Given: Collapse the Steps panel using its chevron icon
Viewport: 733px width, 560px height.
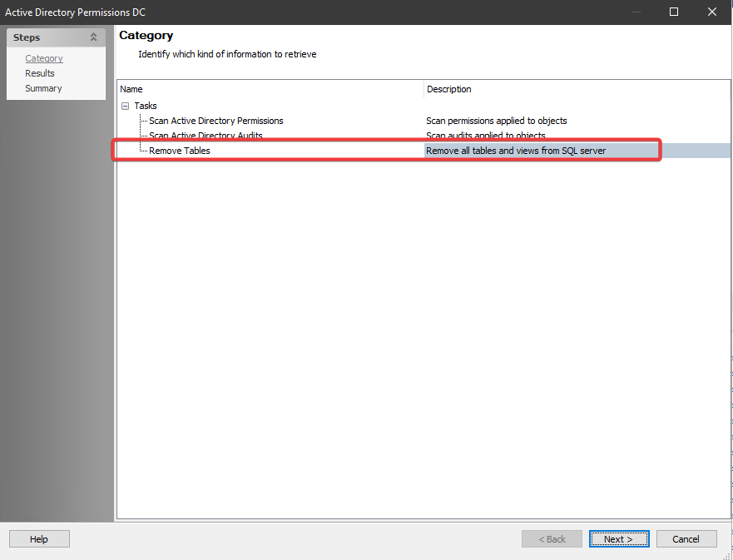Looking at the screenshot, I should coord(93,37).
